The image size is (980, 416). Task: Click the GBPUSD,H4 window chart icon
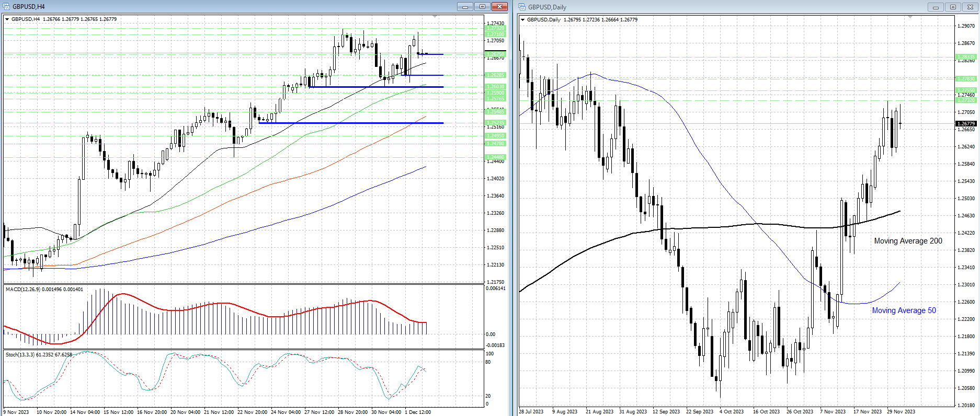[7, 7]
